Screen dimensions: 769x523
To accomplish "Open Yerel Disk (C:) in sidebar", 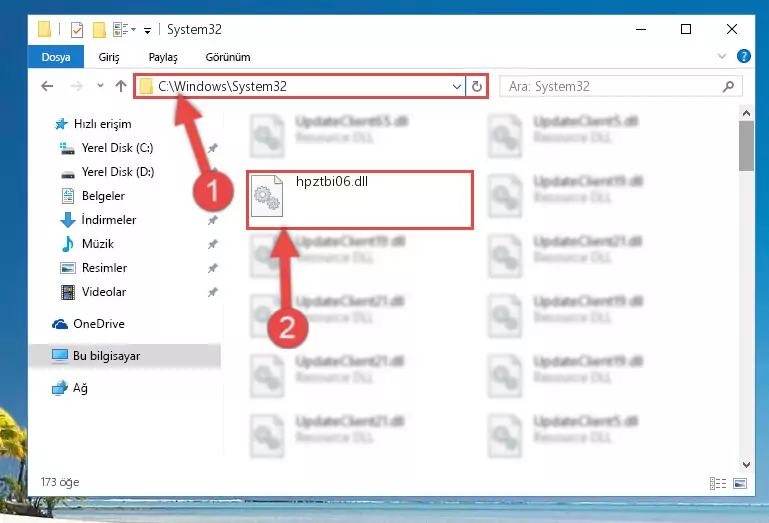I will (117, 148).
